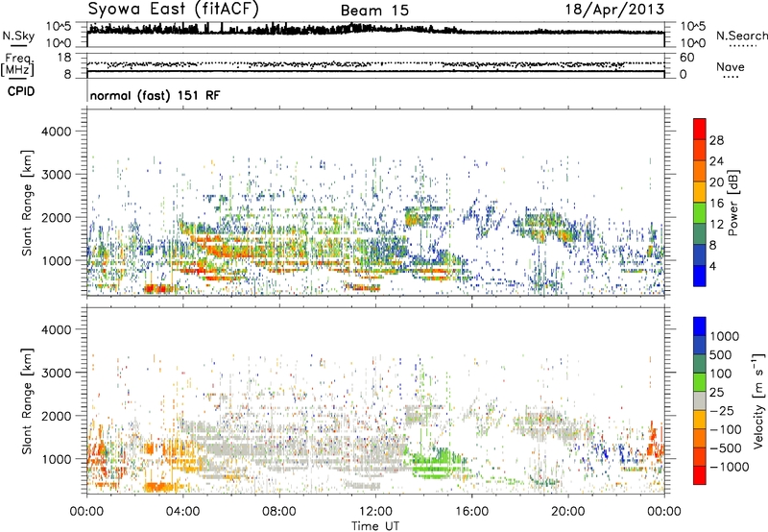This screenshot has width=768, height=532.
Task: Click the red top segment of the power colorbar
Action: click(x=700, y=129)
